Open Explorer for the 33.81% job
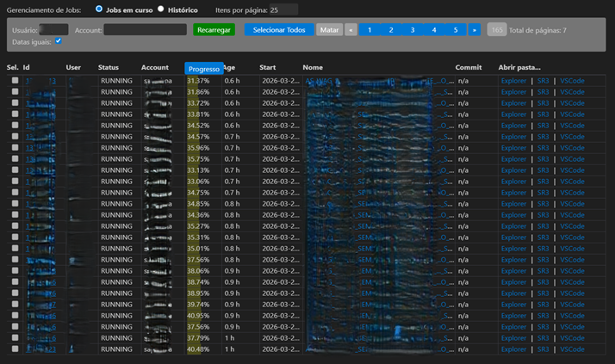Screen dimensions: 615x364 click(x=513, y=114)
